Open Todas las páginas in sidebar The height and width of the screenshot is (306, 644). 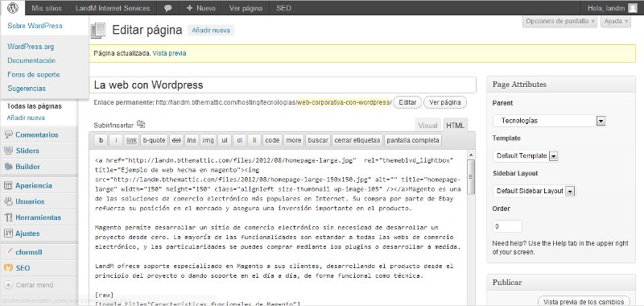pyautogui.click(x=35, y=106)
